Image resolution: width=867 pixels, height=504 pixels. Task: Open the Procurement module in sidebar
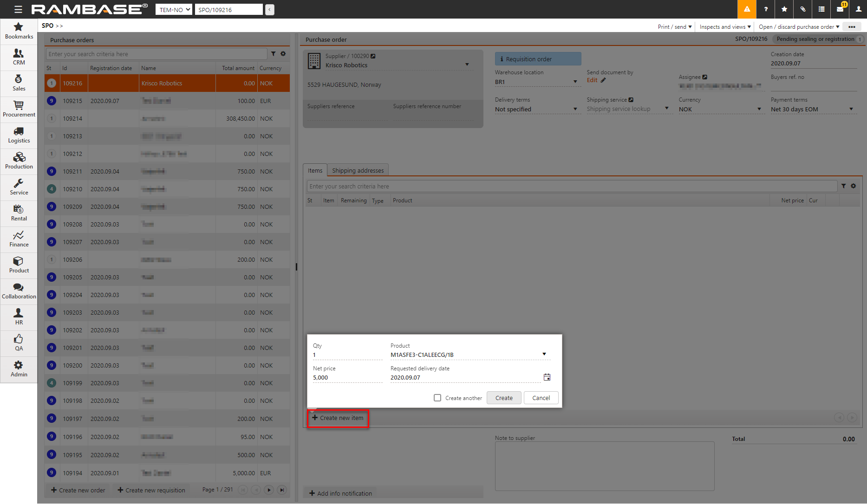tap(19, 109)
